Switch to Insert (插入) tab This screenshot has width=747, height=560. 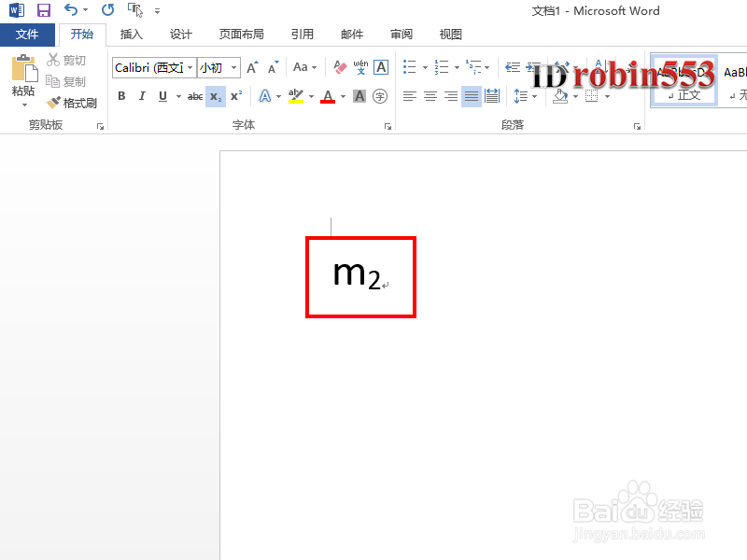[131, 35]
